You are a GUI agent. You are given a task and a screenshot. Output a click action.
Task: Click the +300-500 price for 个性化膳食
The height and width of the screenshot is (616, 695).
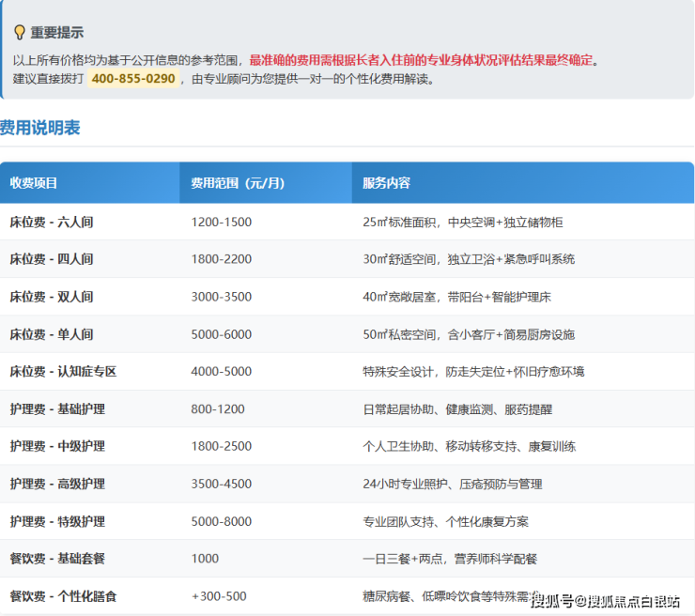pos(219,596)
